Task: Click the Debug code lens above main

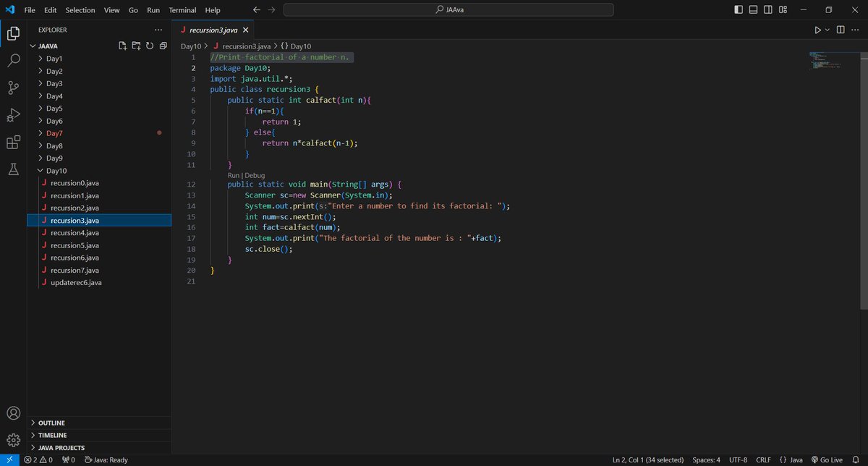Action: click(x=255, y=175)
